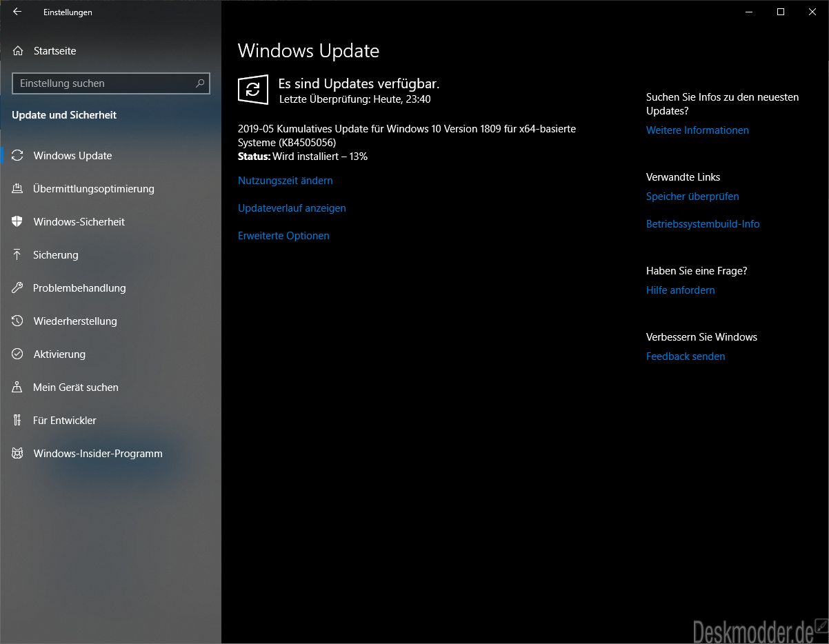The height and width of the screenshot is (644, 829).
Task: Click the Sicherung upload arrow icon
Action: click(x=18, y=254)
